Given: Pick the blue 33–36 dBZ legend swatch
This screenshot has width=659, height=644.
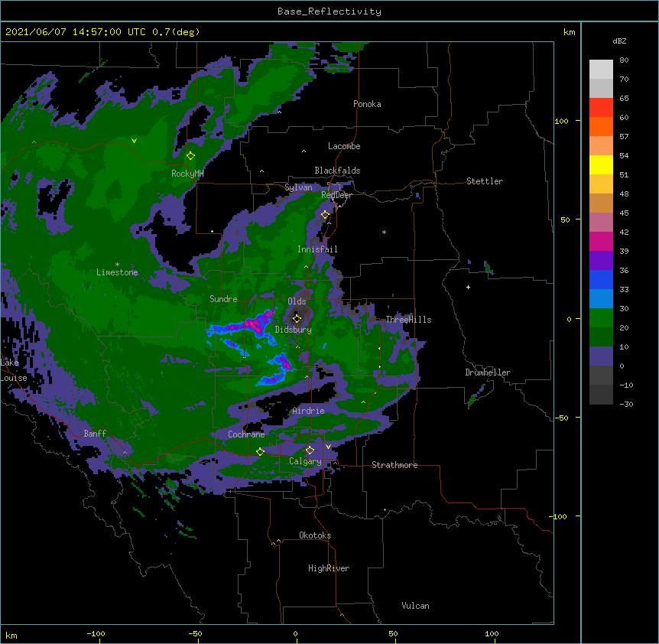Looking at the screenshot, I should coord(601,279).
